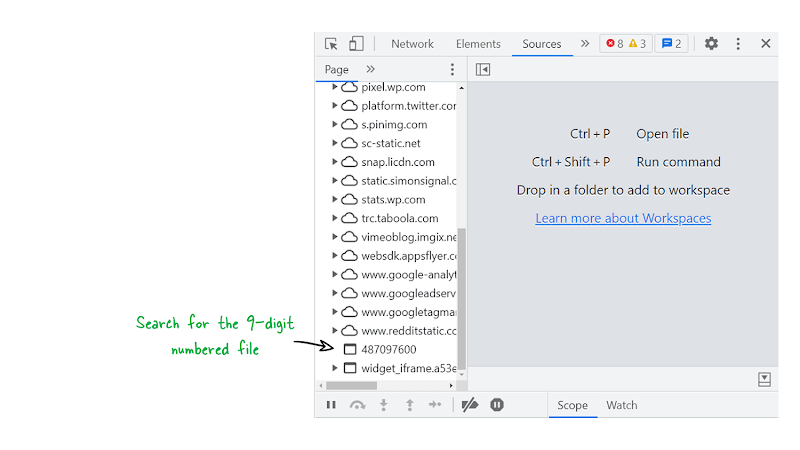Open DevTools settings gear
800x450 pixels.
[711, 44]
